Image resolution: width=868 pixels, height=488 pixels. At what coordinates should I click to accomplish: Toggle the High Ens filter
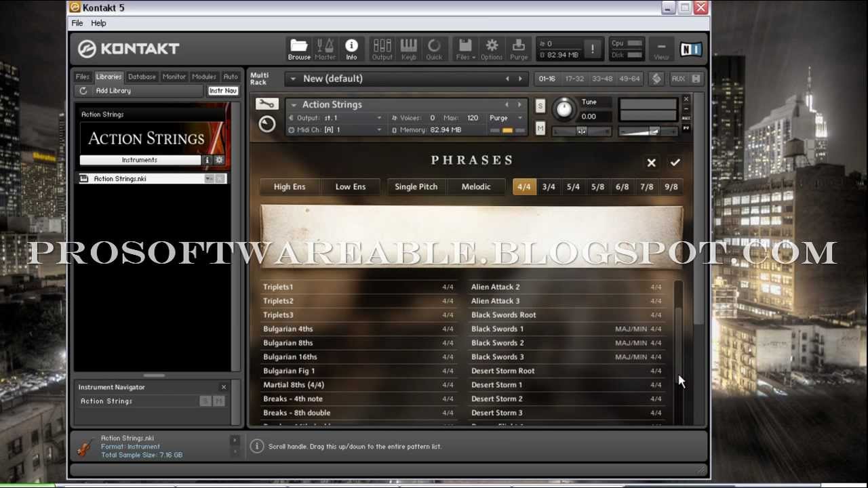pos(290,187)
